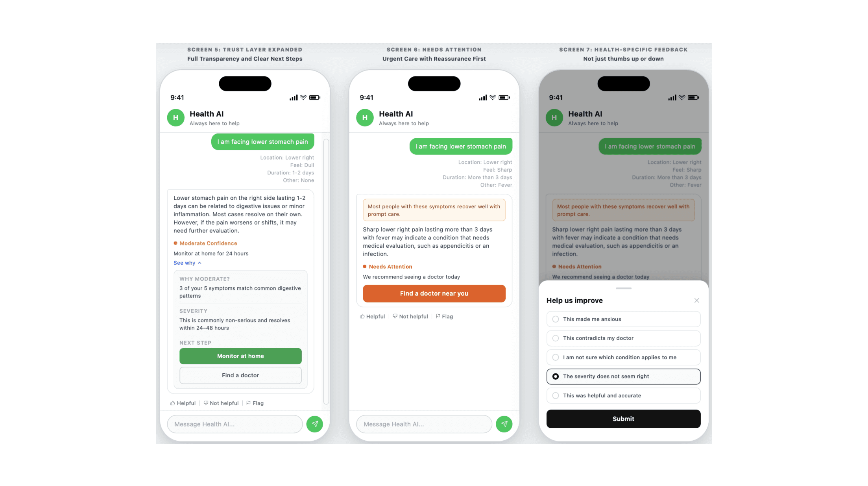Submit the feedback form
Viewport: 868px width, 486px height.
click(x=623, y=419)
